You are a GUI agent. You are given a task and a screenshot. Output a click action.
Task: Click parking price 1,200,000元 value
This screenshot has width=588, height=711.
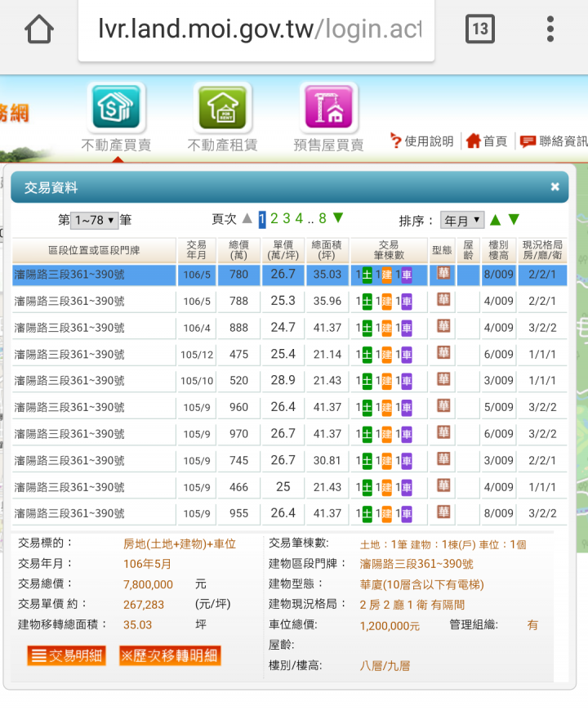[x=390, y=626]
